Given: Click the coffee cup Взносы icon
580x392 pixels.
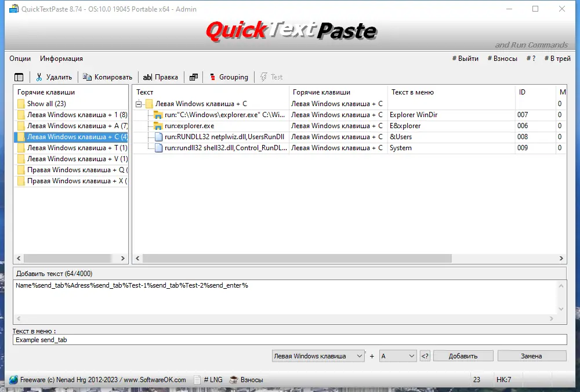Looking at the screenshot, I should (x=234, y=380).
